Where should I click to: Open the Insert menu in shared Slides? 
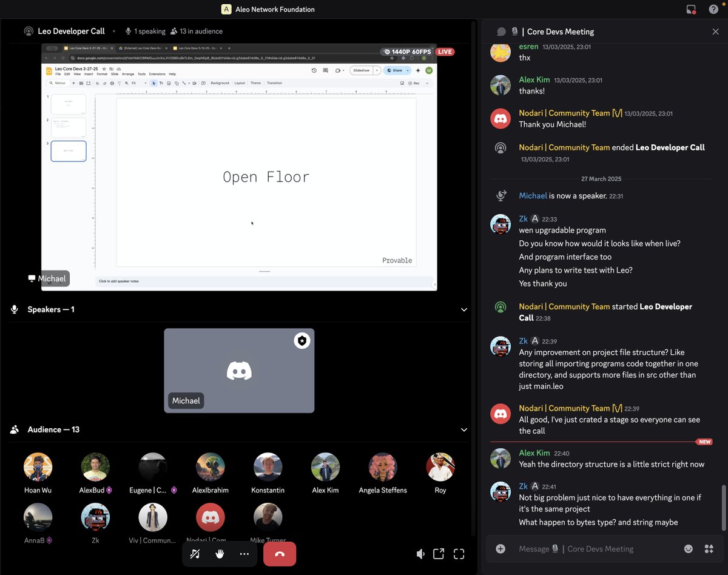point(89,74)
